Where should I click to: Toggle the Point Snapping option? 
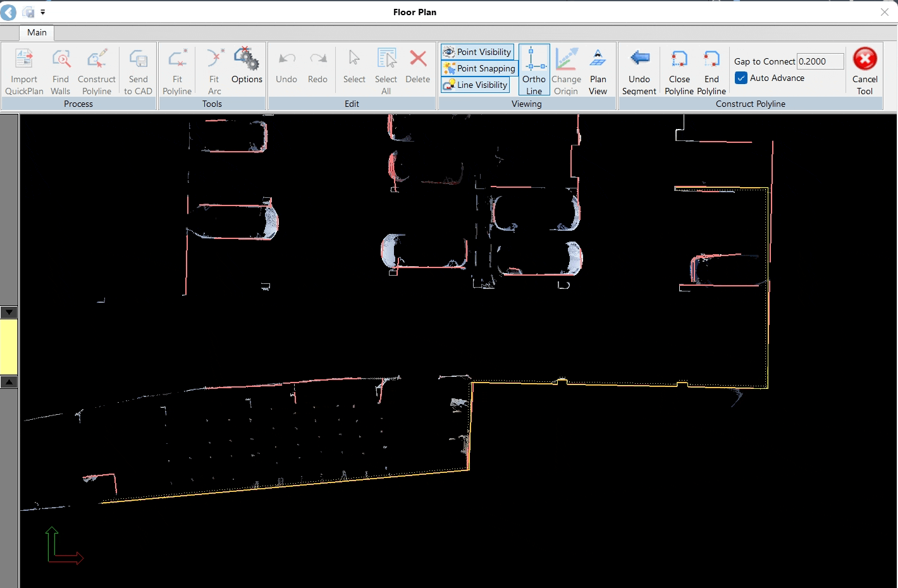pyautogui.click(x=479, y=68)
